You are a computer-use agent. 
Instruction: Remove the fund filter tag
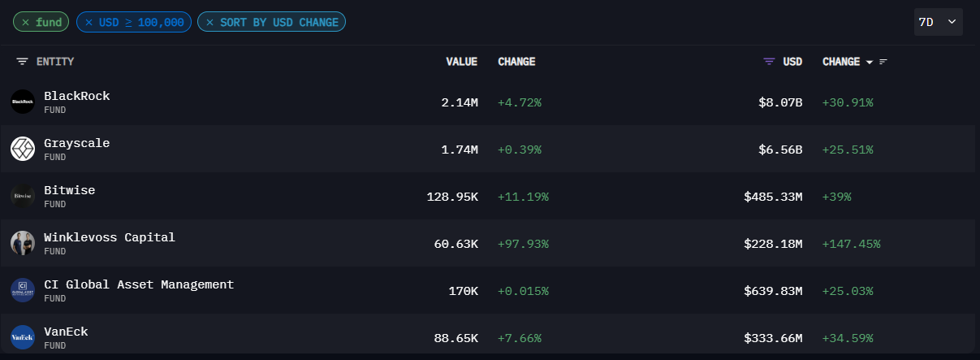tap(26, 22)
